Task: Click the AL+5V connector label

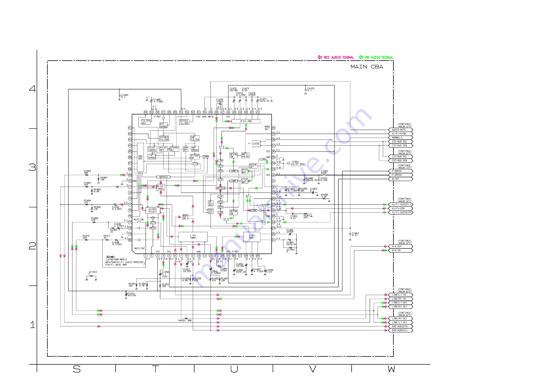Action: point(400,179)
